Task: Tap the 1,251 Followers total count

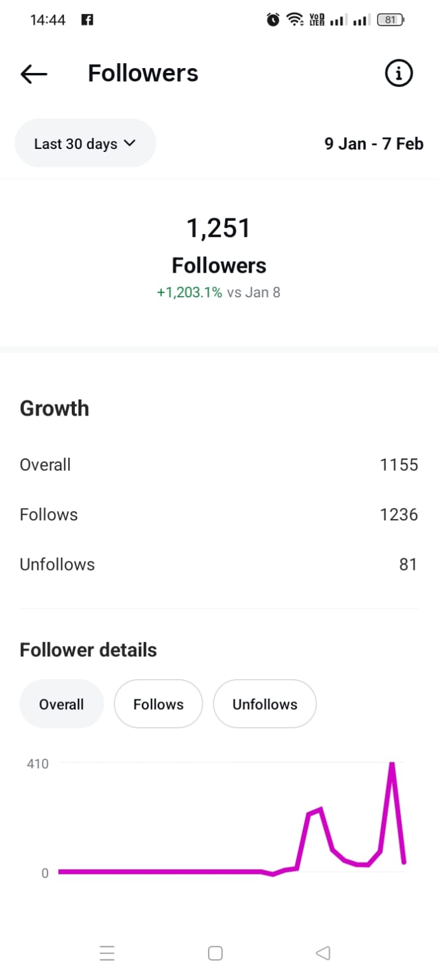Action: 218,229
